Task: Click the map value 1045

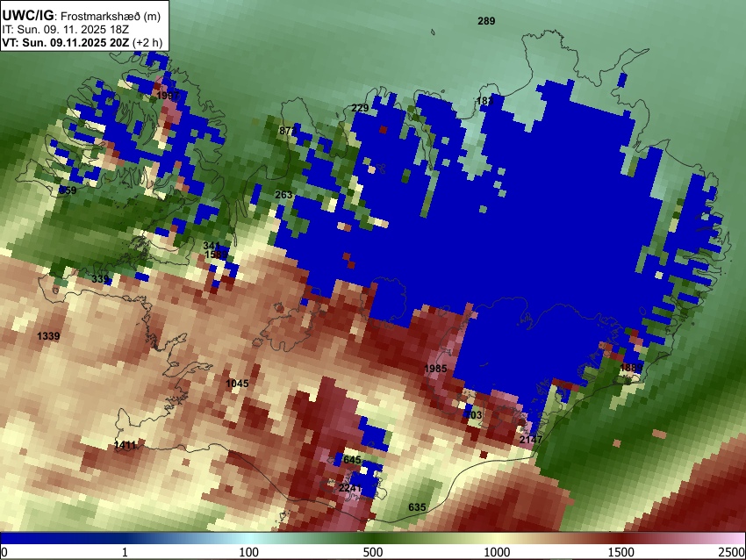Action: [237, 384]
